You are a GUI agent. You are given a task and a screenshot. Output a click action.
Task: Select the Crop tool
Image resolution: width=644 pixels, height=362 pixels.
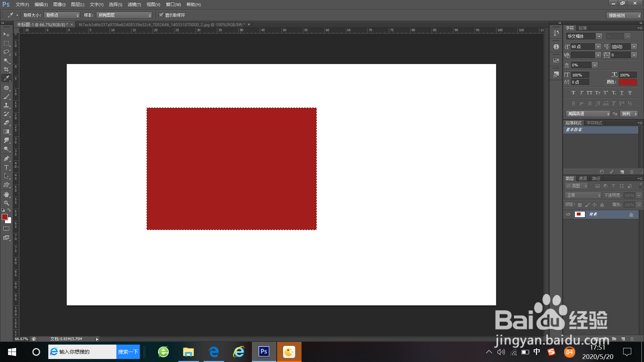6,69
